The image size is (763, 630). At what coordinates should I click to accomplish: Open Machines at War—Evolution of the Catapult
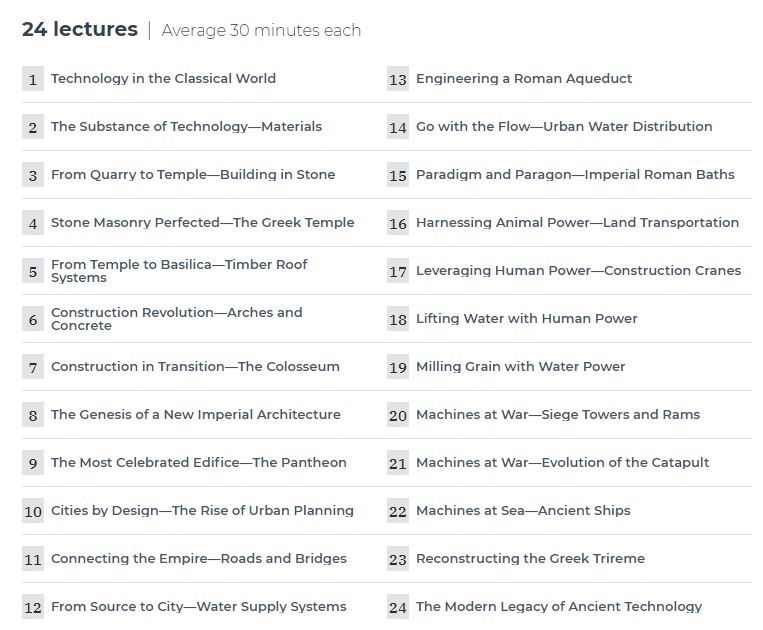(x=563, y=463)
